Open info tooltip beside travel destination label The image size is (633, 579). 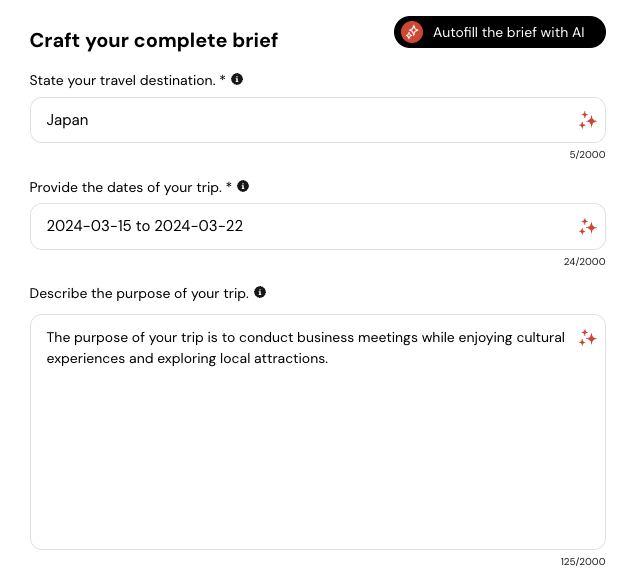pos(237,79)
